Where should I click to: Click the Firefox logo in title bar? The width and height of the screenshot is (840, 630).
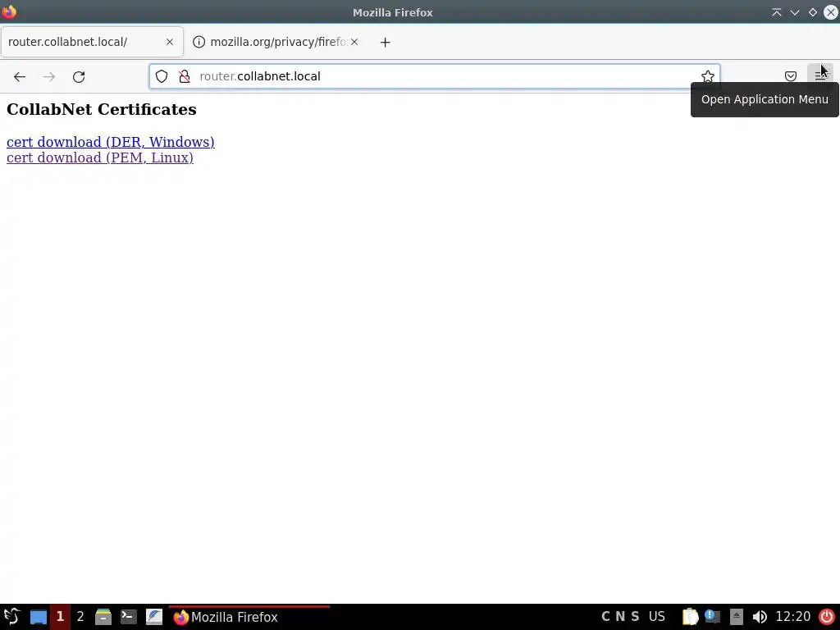(x=9, y=11)
